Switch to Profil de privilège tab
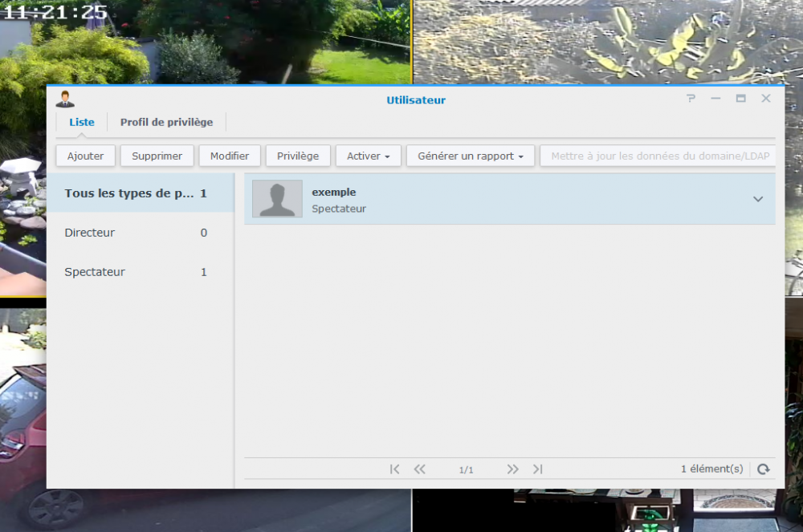 pos(166,122)
